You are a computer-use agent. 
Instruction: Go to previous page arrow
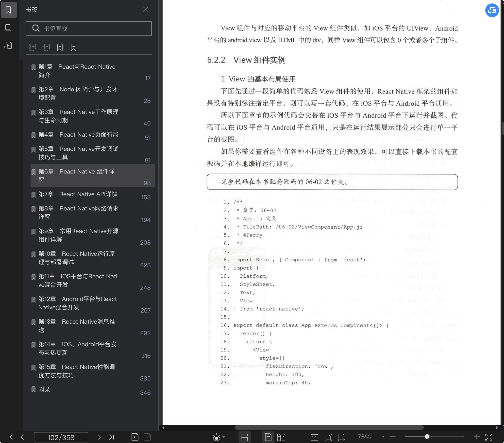click(22, 437)
